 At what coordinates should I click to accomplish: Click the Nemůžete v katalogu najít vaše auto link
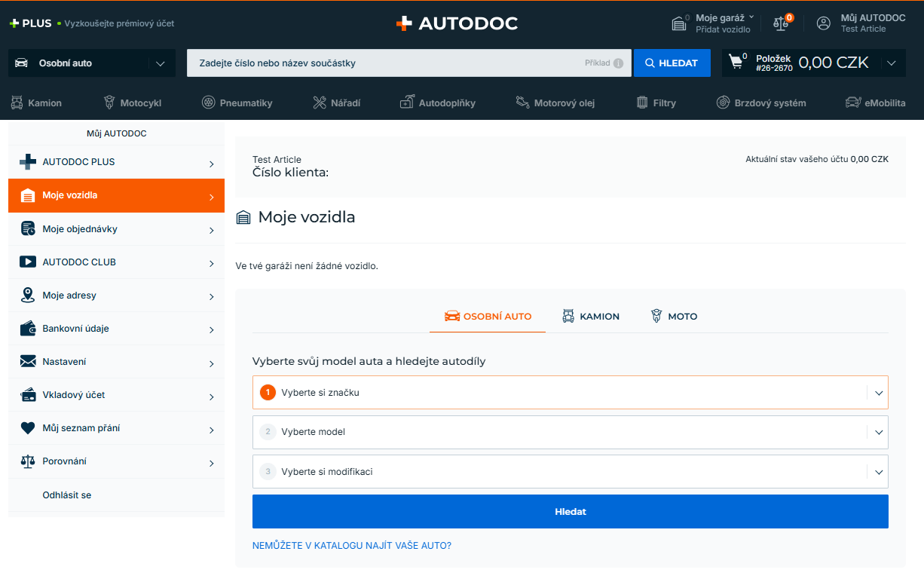tap(352, 546)
